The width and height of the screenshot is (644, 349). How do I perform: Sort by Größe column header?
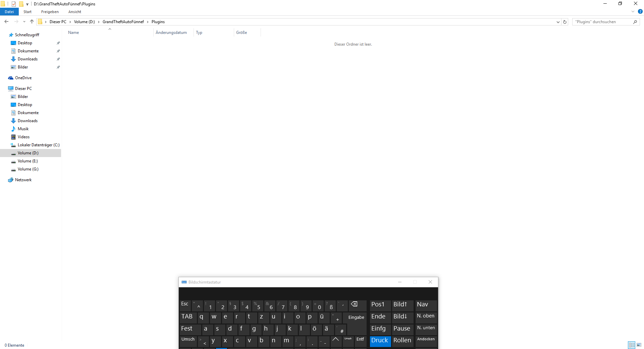(247, 33)
